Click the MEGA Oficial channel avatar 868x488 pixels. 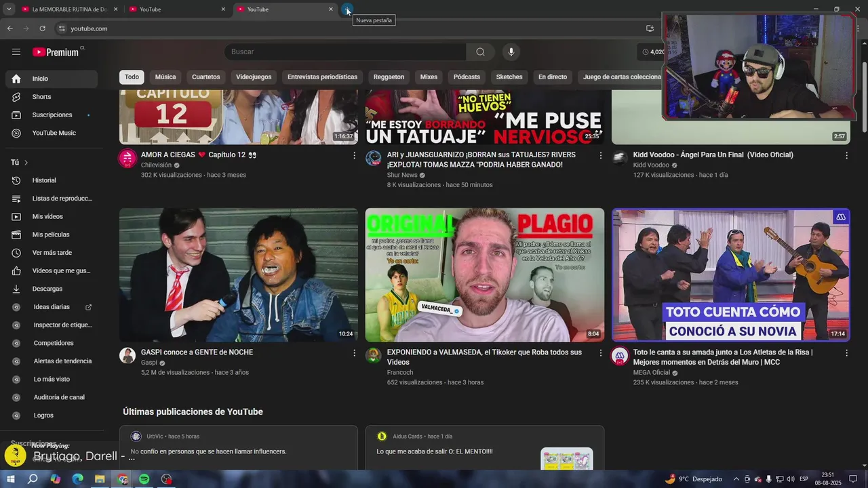coord(620,356)
